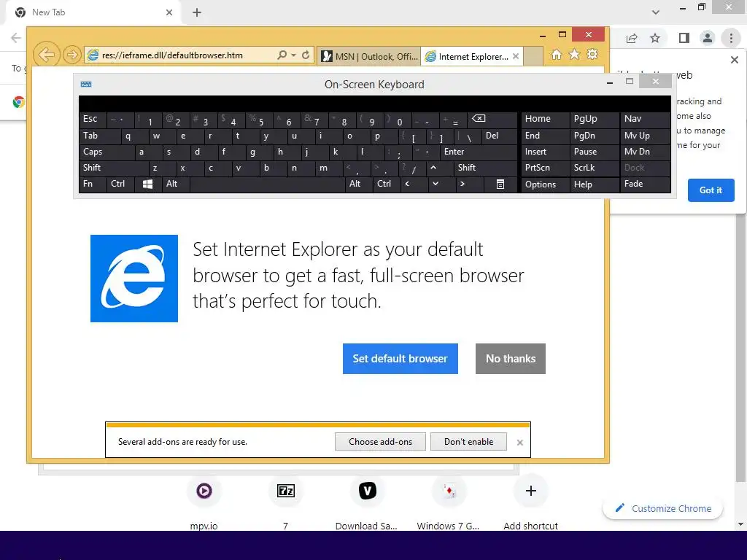This screenshot has width=747, height=560.
Task: Click Mv Up key on On-Screen Keyboard
Action: (645, 136)
